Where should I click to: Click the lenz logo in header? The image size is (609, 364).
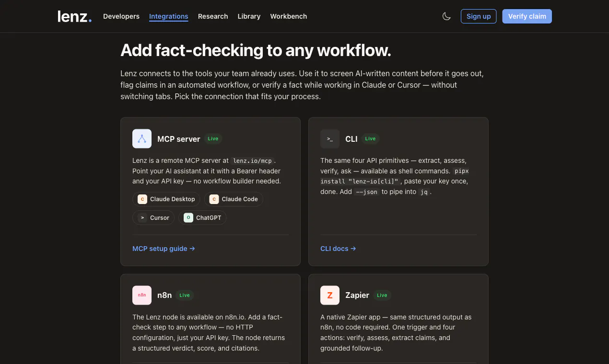[74, 16]
